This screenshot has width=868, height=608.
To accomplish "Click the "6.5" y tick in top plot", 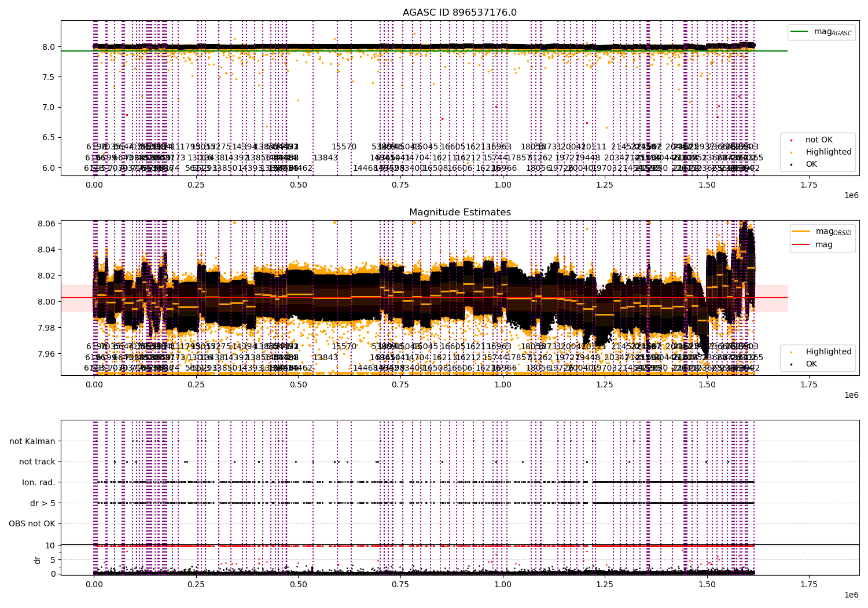I will [x=49, y=138].
